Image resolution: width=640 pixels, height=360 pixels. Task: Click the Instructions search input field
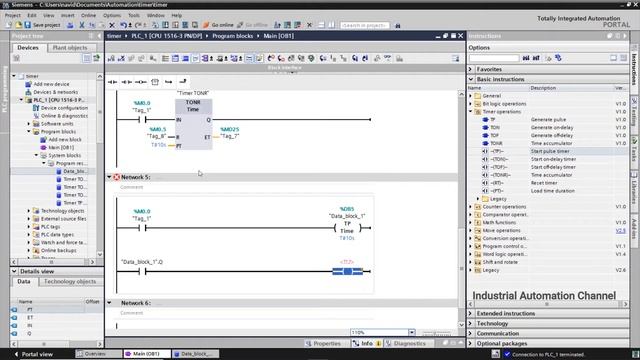click(493, 58)
